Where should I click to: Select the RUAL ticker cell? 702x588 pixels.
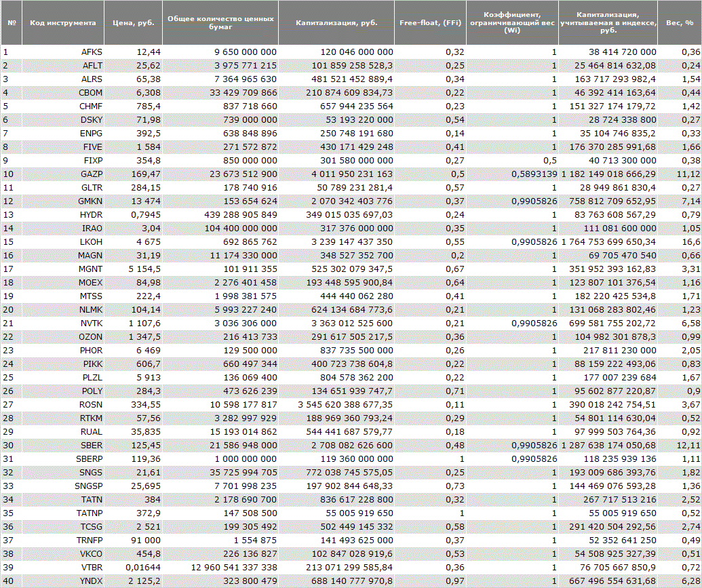click(x=63, y=432)
